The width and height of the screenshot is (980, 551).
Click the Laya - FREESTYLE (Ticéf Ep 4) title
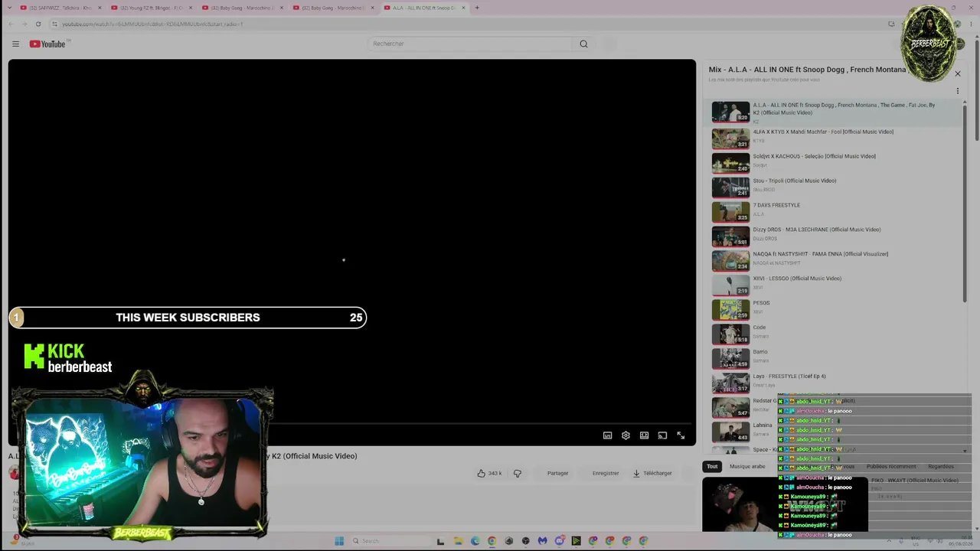tap(789, 377)
